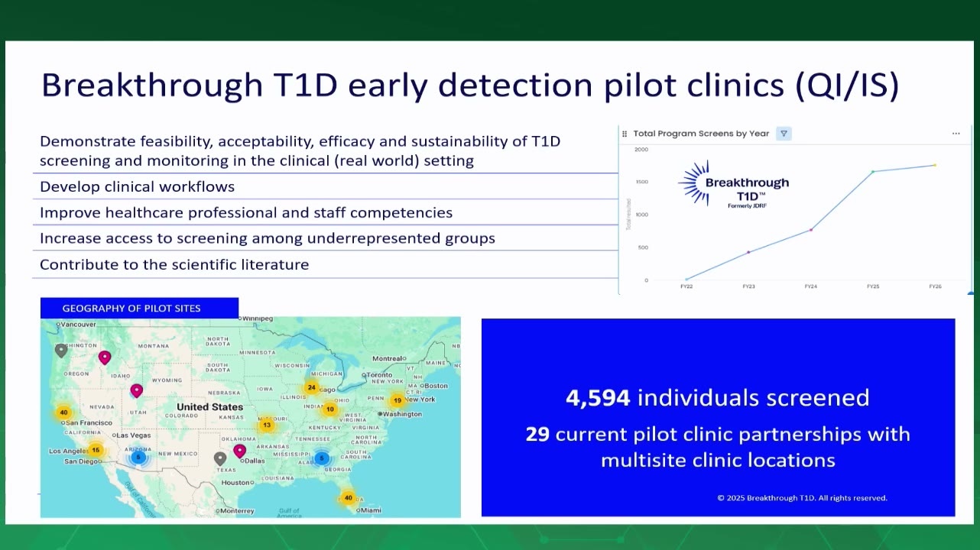Click the 2000 y-axis value
The height and width of the screenshot is (550, 980).
[641, 150]
